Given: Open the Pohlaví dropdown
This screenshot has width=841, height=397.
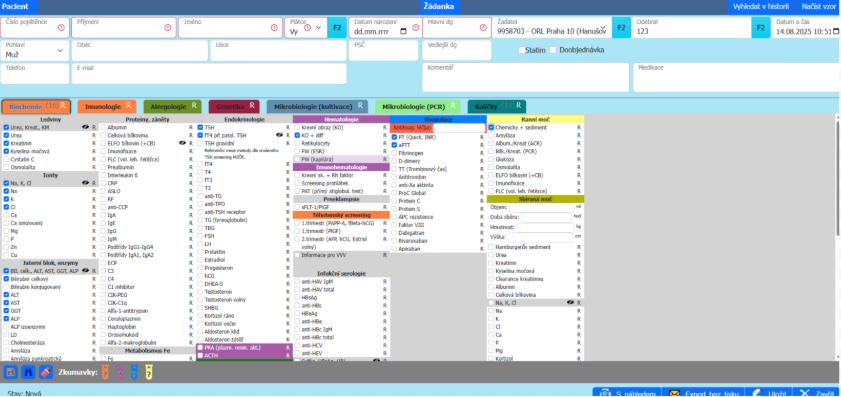Looking at the screenshot, I should pyautogui.click(x=35, y=50).
